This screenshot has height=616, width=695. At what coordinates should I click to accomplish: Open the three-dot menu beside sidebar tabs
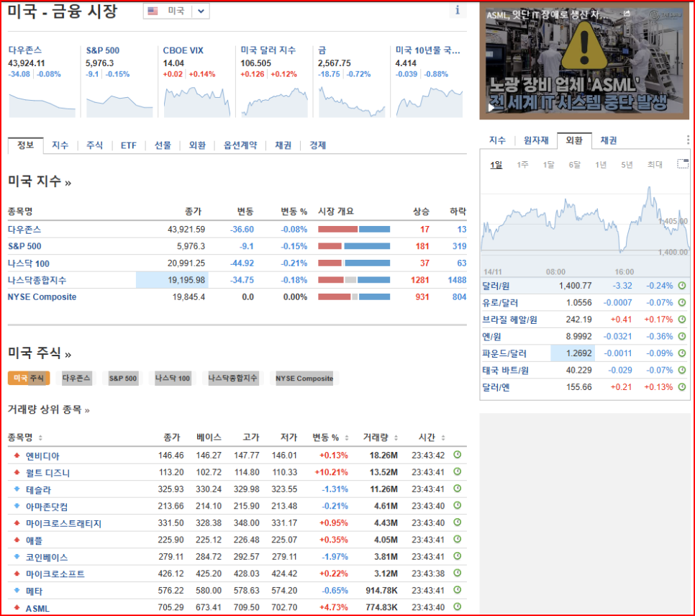coord(686,140)
